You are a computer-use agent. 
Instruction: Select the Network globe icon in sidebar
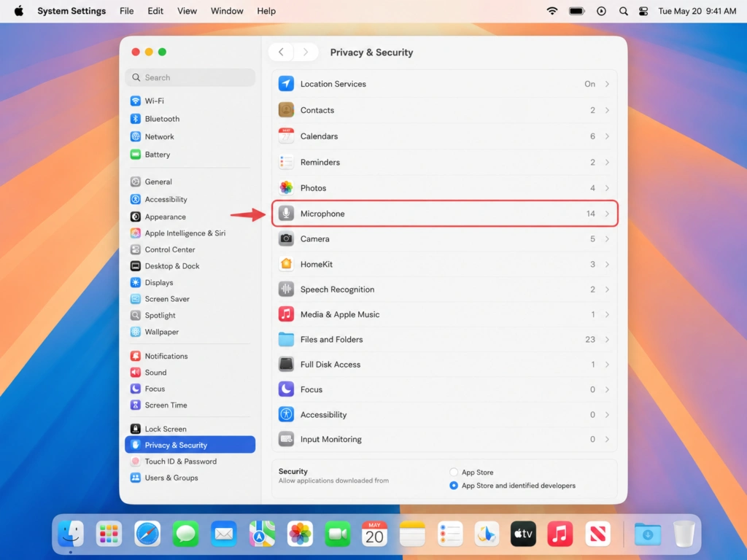(135, 136)
